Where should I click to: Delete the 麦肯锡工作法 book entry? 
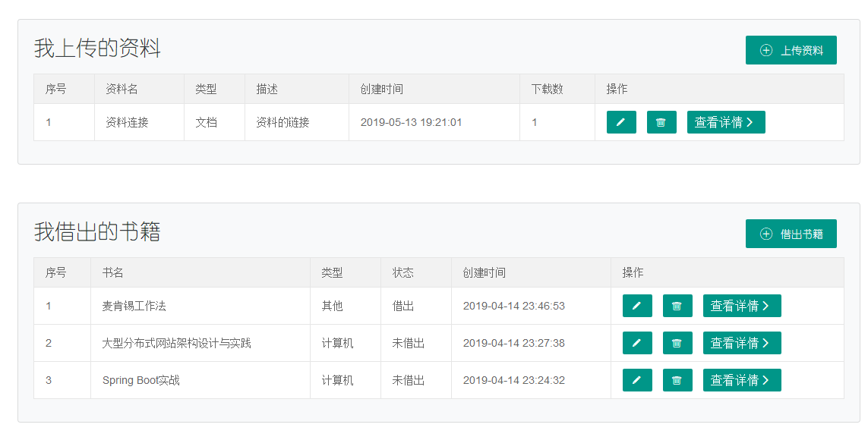[x=677, y=306]
